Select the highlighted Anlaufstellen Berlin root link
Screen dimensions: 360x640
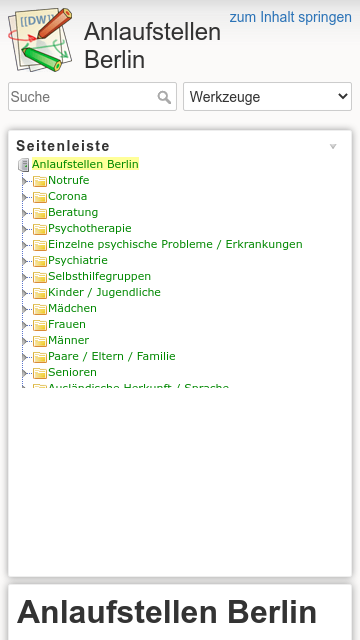pos(85,164)
